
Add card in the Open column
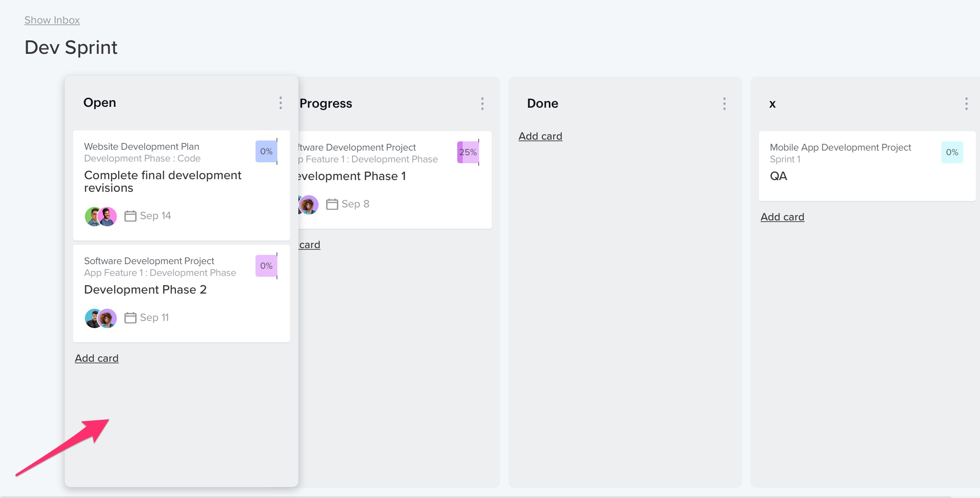[x=97, y=358]
